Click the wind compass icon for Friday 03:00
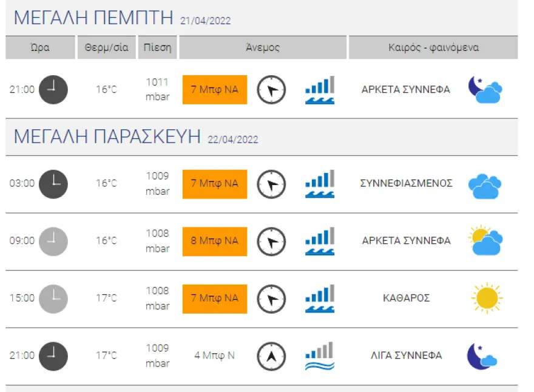The image size is (534, 392). 271,184
